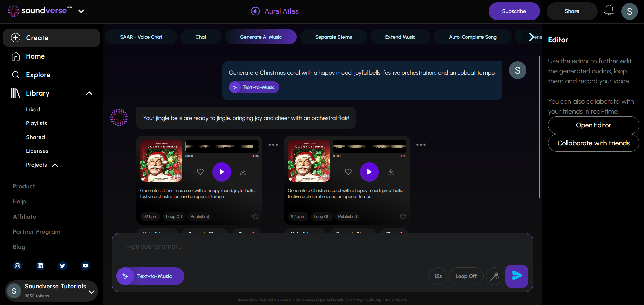Open the Partner Program link
644x305 pixels.
37,232
